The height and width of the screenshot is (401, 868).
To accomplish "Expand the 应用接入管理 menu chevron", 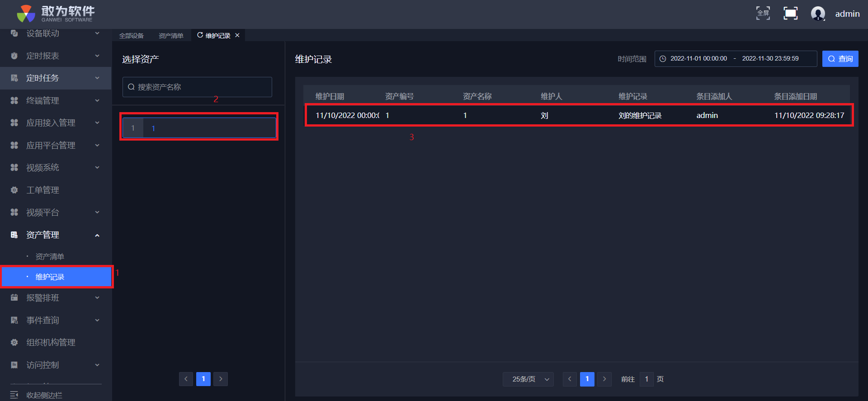I will [x=97, y=123].
